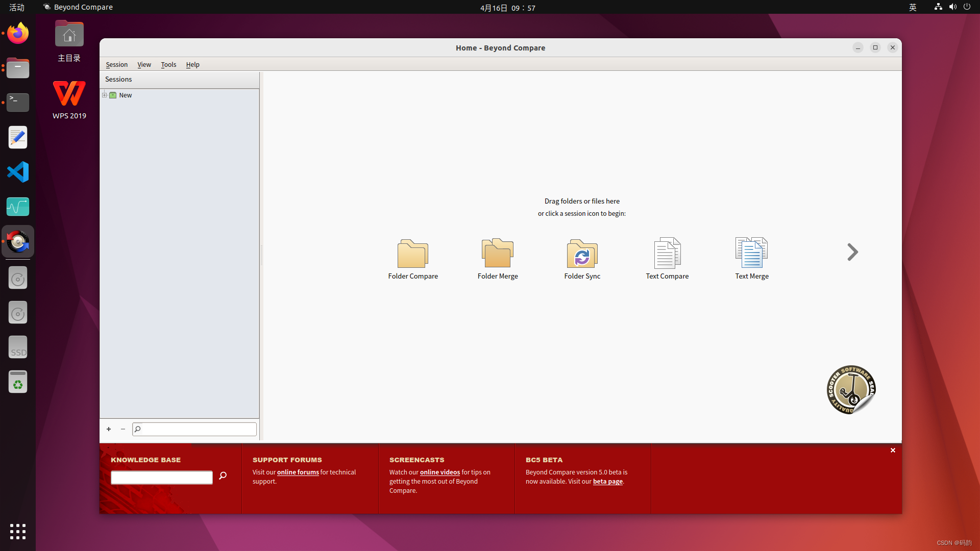Add a new session with the plus button
The image size is (980, 551).
point(108,429)
